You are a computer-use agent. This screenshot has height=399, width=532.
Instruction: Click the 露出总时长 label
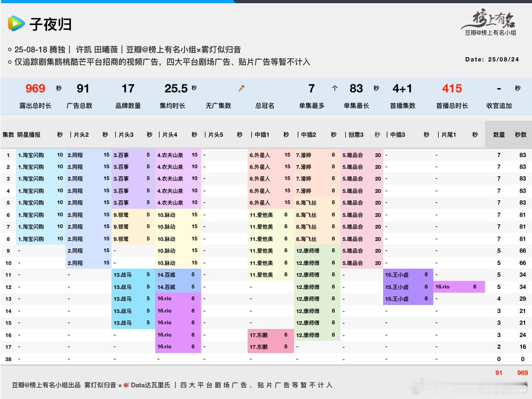[x=35, y=106]
